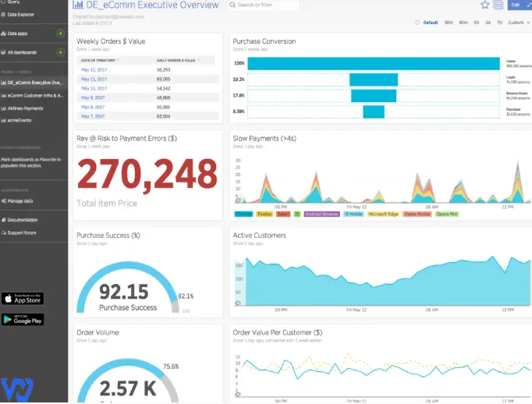Click into the Search or filter field

point(264,5)
